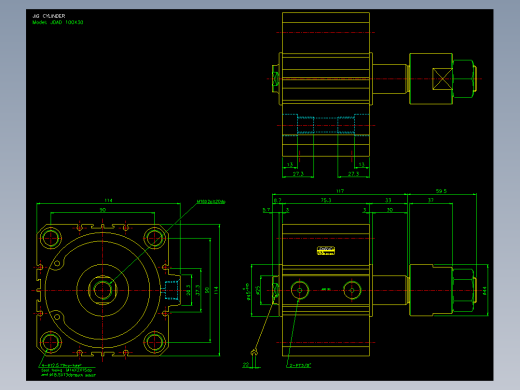
Task: Click the 75.3 dimension value
Action: click(x=326, y=200)
